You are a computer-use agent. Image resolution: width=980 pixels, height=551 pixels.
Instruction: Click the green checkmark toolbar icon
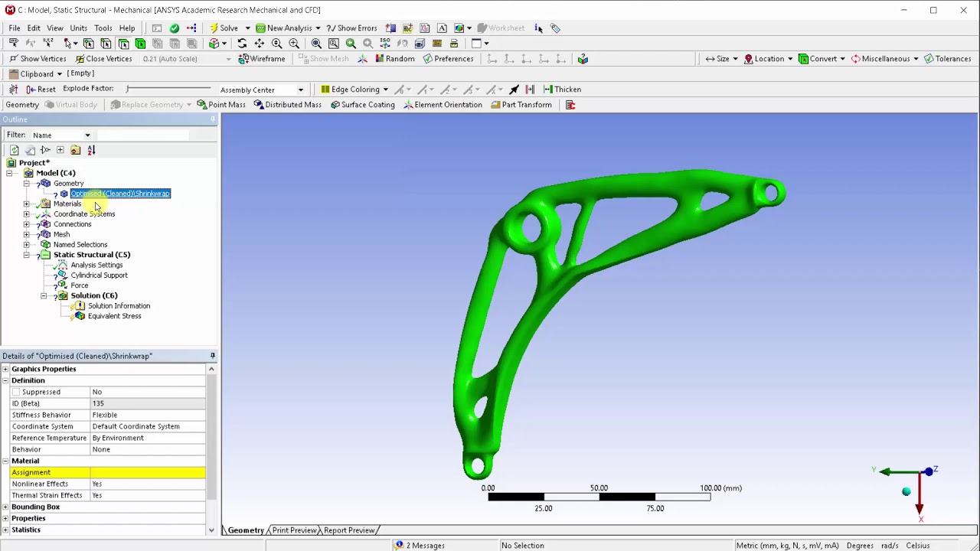tap(175, 28)
